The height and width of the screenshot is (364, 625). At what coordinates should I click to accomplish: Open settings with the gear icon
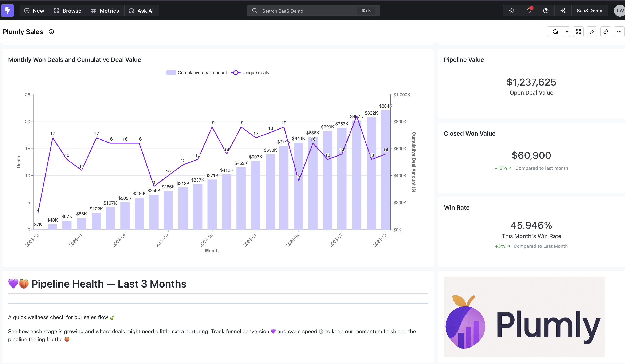(511, 11)
